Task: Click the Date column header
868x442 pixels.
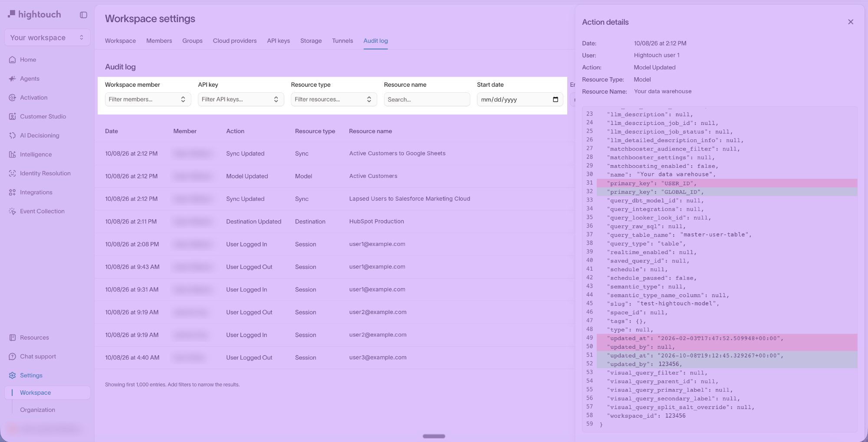Action: point(112,131)
